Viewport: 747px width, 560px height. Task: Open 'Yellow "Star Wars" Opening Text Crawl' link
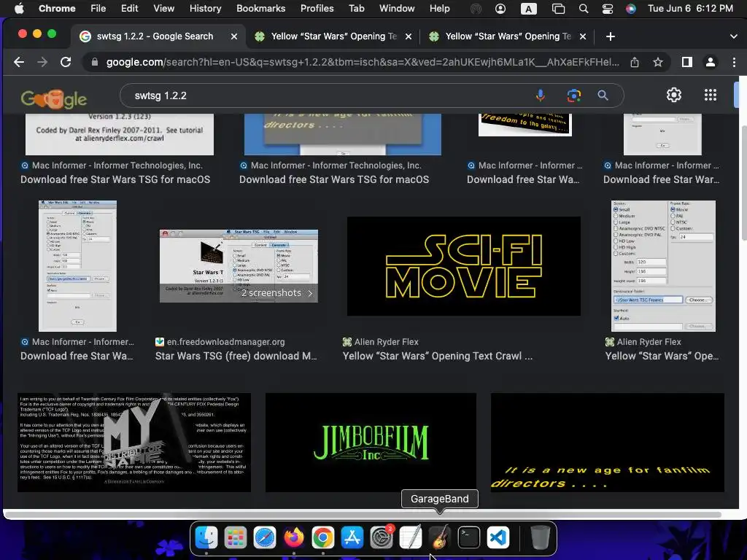click(438, 356)
